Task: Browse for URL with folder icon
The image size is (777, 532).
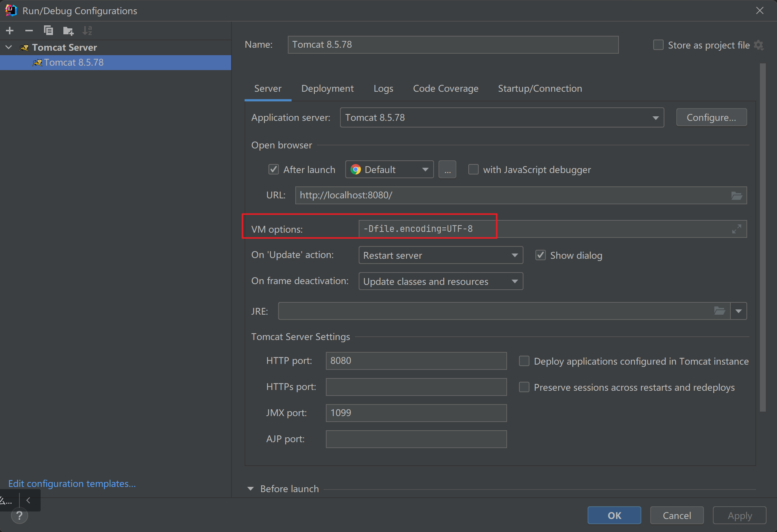Action: click(736, 195)
